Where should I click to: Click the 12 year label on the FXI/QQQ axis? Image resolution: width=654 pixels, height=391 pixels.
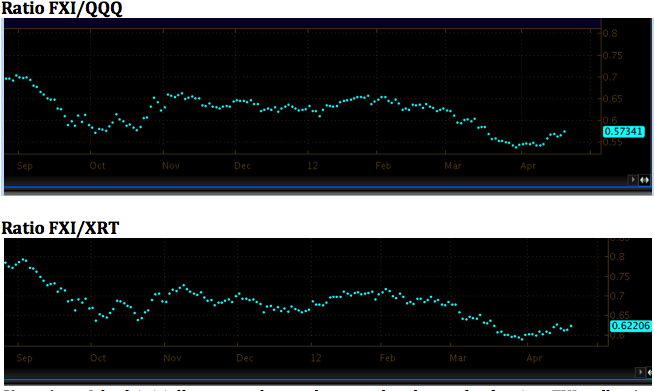[x=313, y=166]
